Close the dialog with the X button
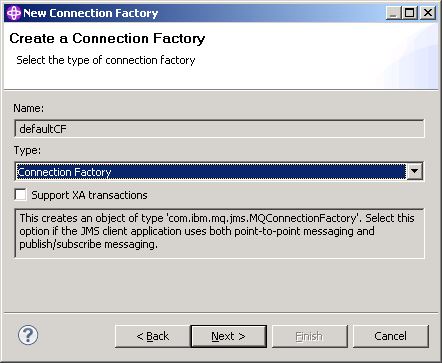 click(427, 13)
